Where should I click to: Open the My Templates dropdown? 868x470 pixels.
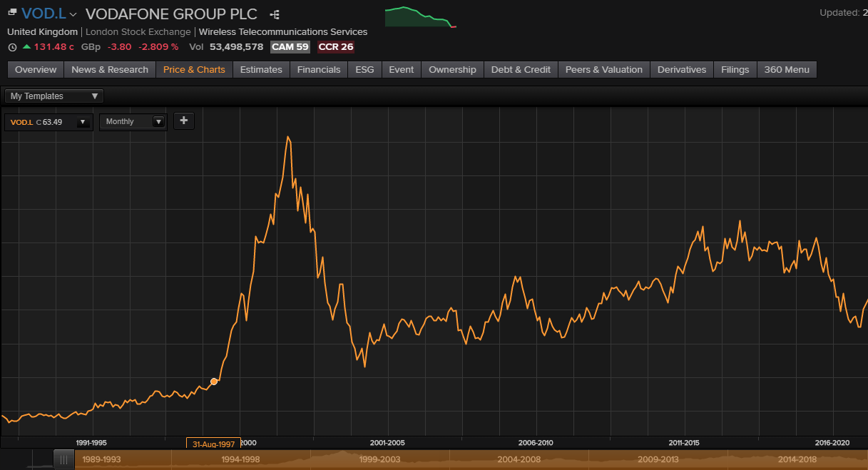(x=54, y=96)
